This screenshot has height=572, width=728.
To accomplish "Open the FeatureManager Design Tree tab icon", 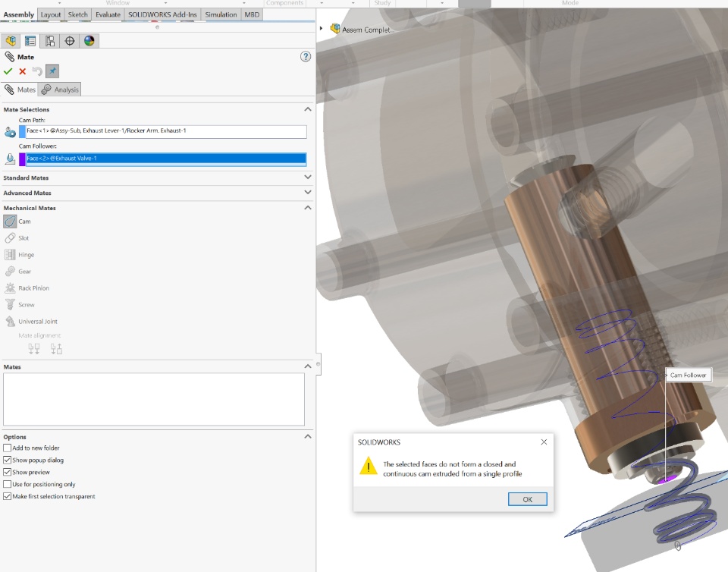I will click(x=11, y=41).
